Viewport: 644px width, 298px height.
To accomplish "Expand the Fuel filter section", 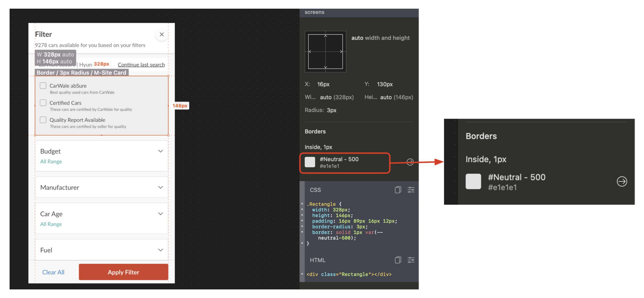I will [101, 250].
